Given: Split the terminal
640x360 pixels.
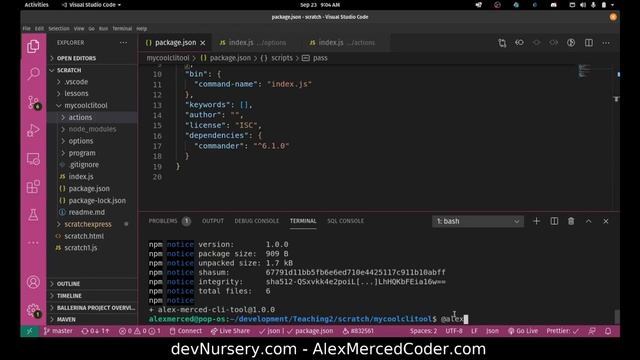Looking at the screenshot, I should (x=554, y=221).
